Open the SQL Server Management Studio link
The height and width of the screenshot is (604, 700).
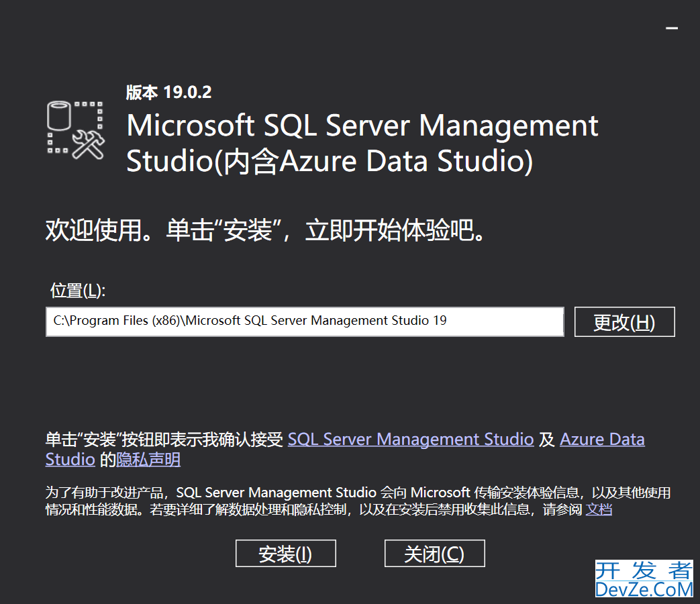pos(411,440)
